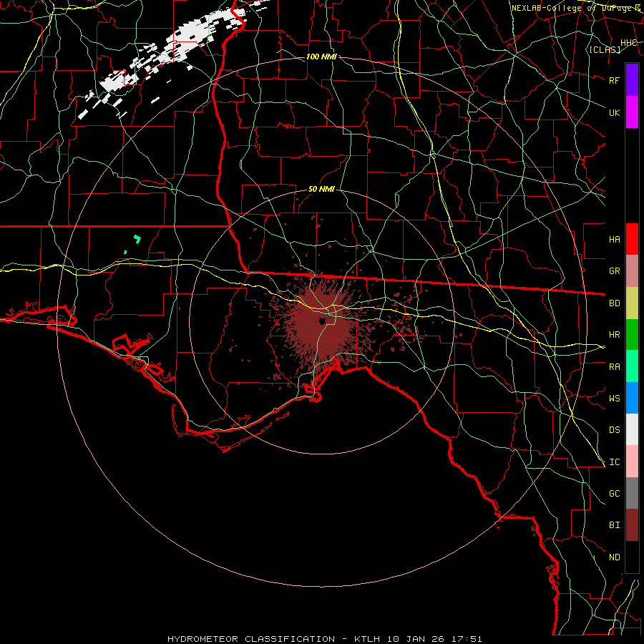644x644 pixels.
Task: Click the 100 NMI range ring label
Action: [321, 57]
